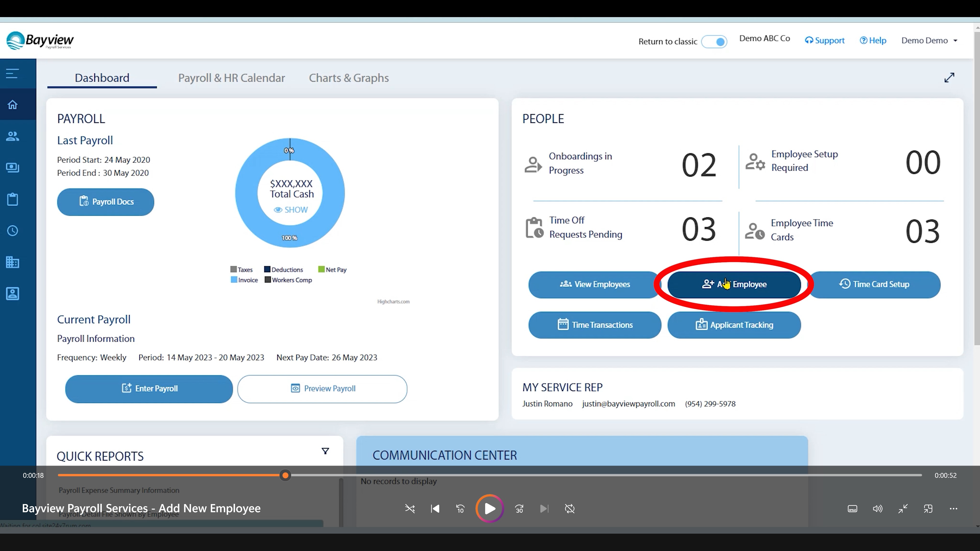Click the Enter Payroll button
This screenshot has width=980, height=551.
pos(149,389)
